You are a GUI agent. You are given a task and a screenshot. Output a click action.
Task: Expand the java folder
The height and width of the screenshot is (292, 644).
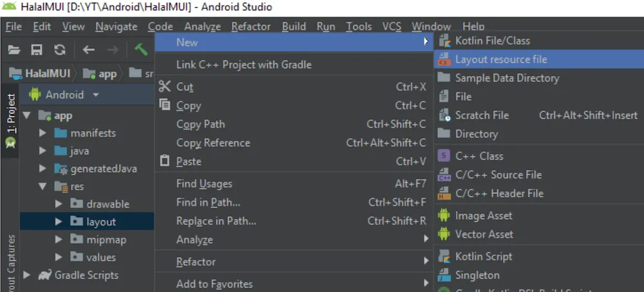click(x=43, y=151)
